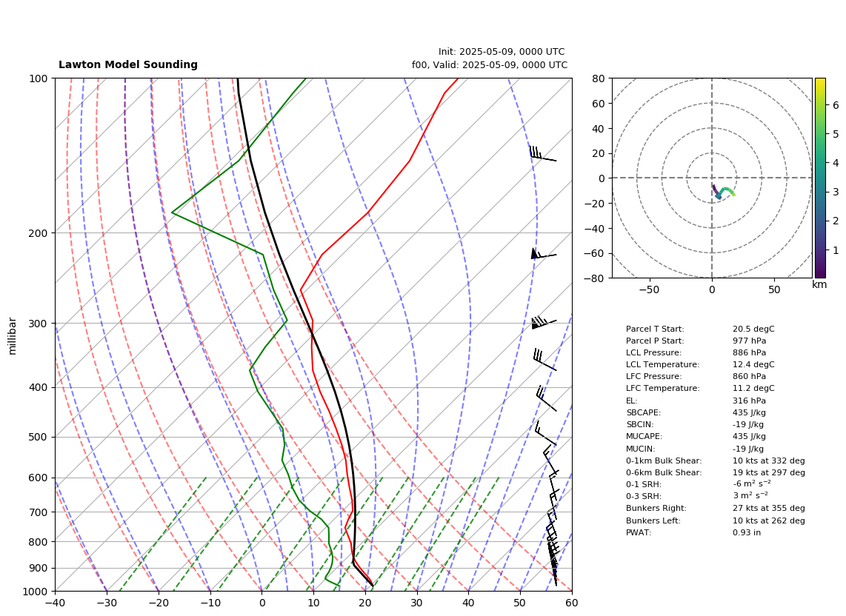846x616 pixels.
Task: Click the −80 tick on the hodograph axis
Action: coord(595,278)
